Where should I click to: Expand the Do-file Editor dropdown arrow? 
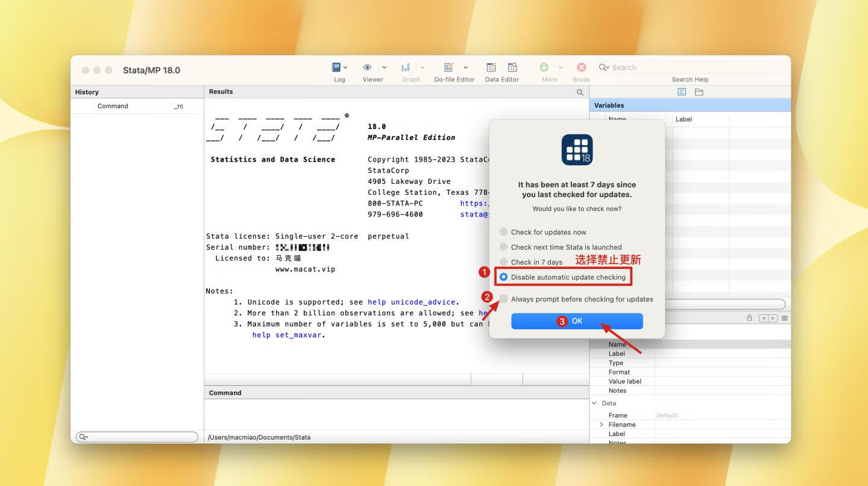point(465,68)
